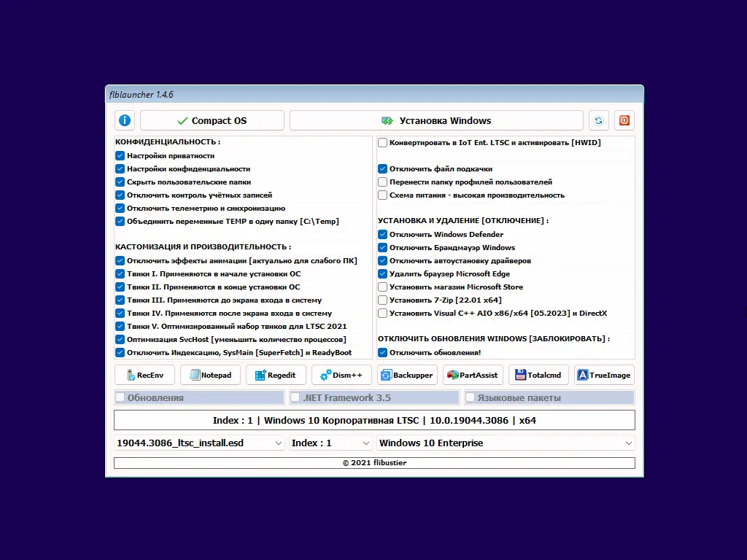Start the PartAssist partition tool

(473, 374)
